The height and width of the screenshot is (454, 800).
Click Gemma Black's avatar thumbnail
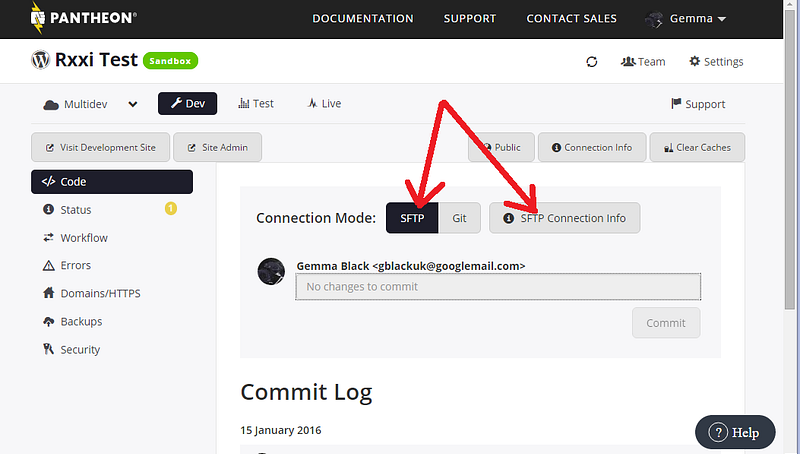pyautogui.click(x=271, y=271)
